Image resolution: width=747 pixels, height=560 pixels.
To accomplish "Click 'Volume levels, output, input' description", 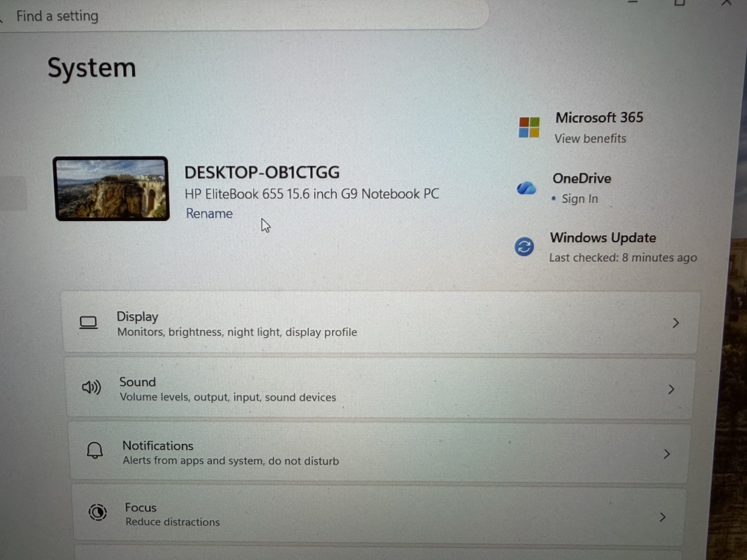I will pos(228,397).
